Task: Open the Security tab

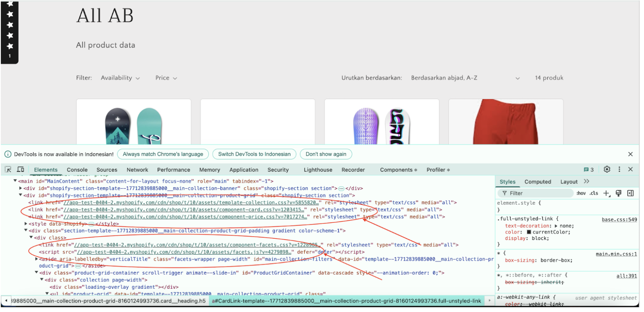Action: [x=278, y=170]
